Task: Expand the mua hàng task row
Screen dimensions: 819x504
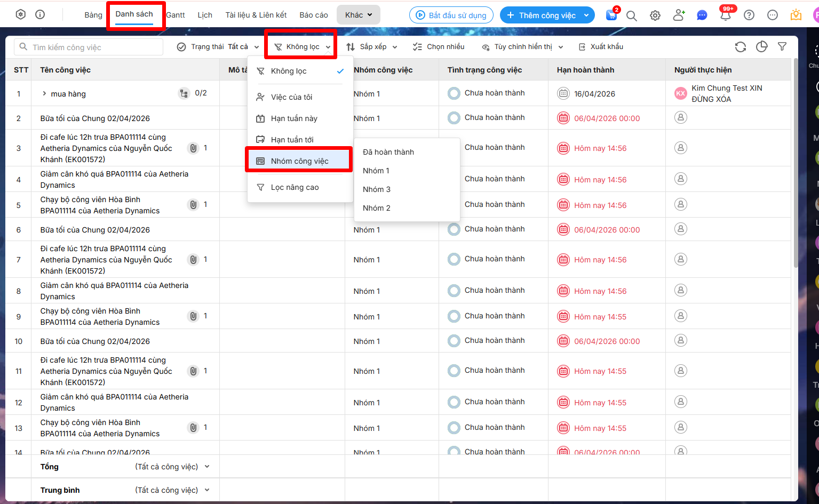Action: point(44,94)
